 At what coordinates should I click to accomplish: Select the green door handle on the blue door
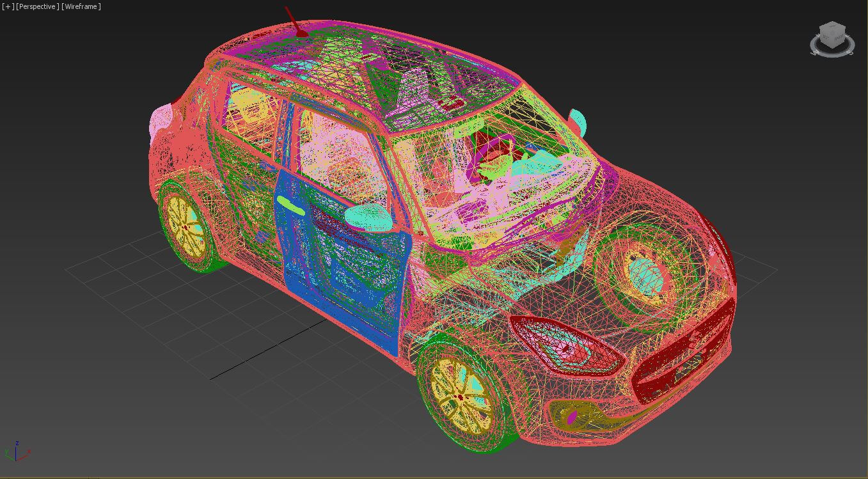pyautogui.click(x=291, y=205)
